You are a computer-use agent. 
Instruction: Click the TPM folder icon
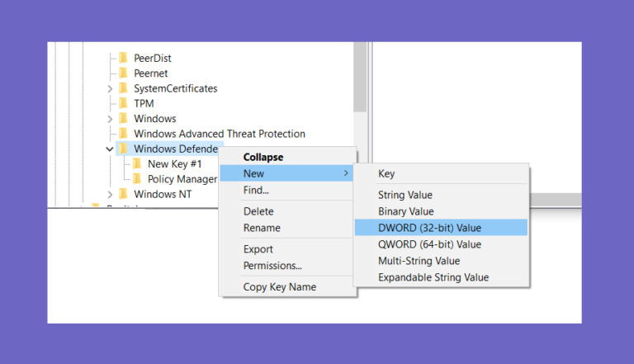pos(123,103)
